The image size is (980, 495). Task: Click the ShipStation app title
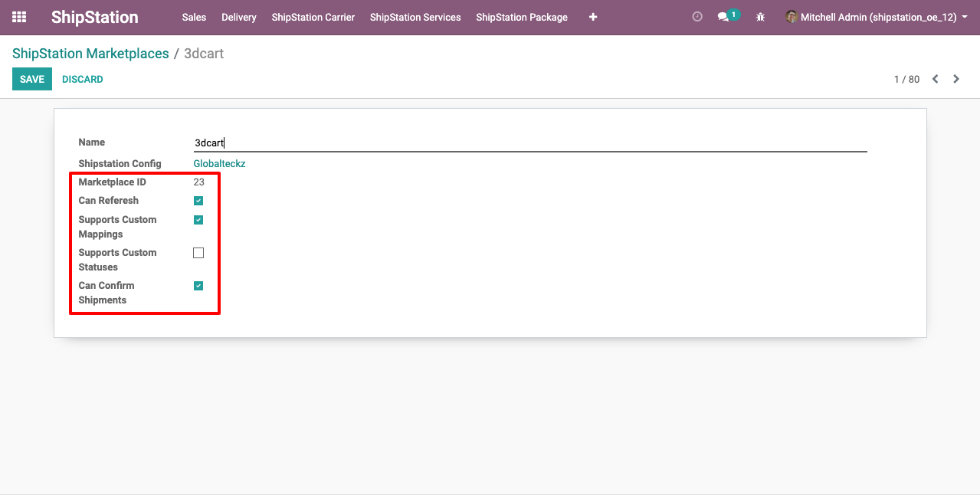(95, 17)
